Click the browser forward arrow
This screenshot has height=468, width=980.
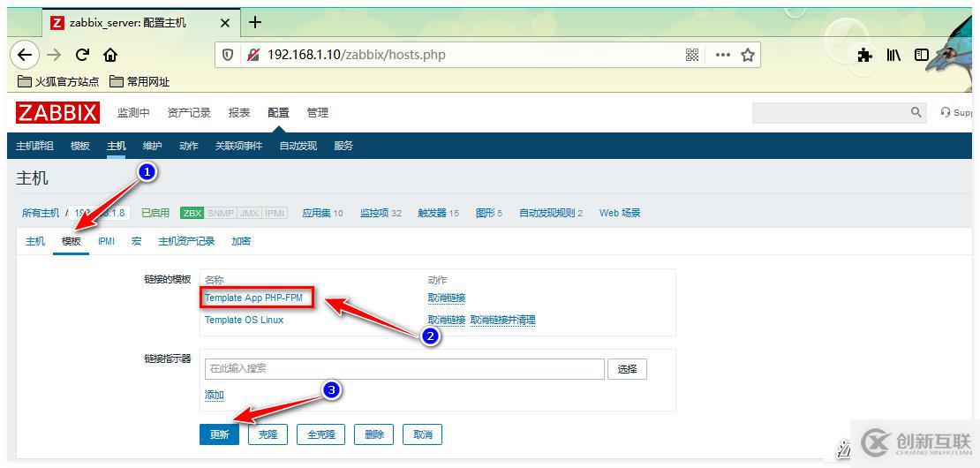pos(55,55)
